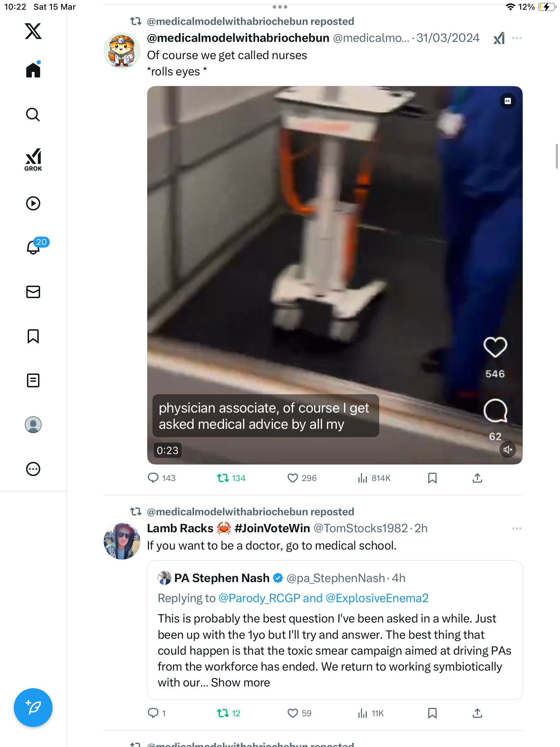This screenshot has height=747, width=560.
Task: Toggle closed captions on video
Action: pos(508,101)
